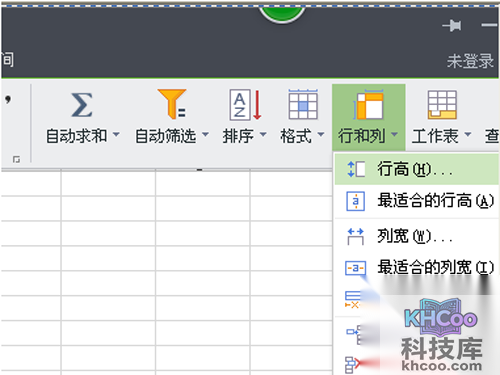Click the 排序 label
The height and width of the screenshot is (375, 500).
pyautogui.click(x=238, y=136)
